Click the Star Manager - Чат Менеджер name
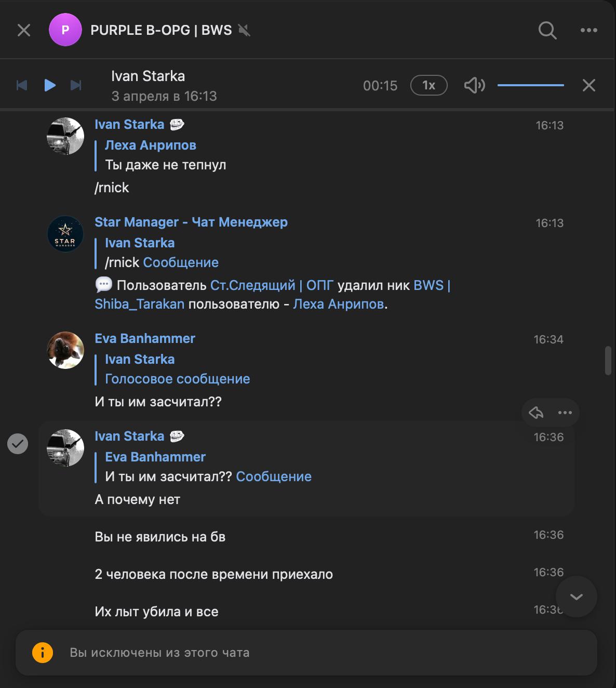Image resolution: width=616 pixels, height=688 pixels. 191,222
